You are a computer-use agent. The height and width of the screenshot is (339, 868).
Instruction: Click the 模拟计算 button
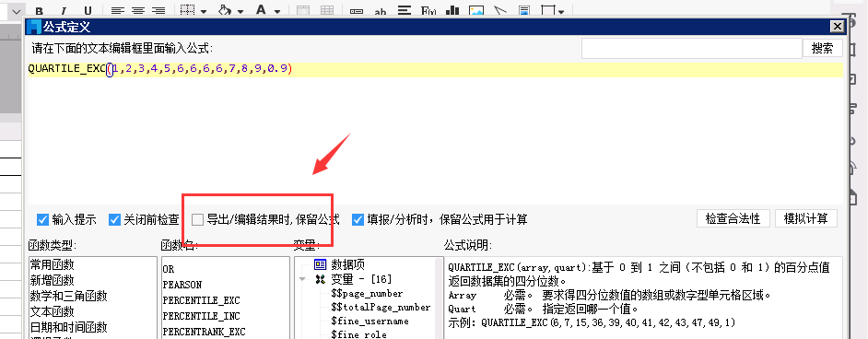click(x=806, y=218)
